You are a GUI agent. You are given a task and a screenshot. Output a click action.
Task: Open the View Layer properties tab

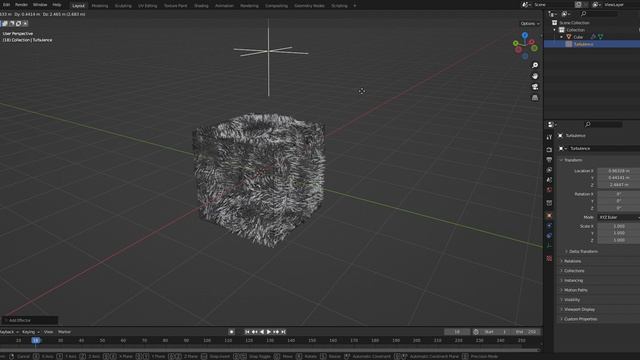tap(549, 170)
